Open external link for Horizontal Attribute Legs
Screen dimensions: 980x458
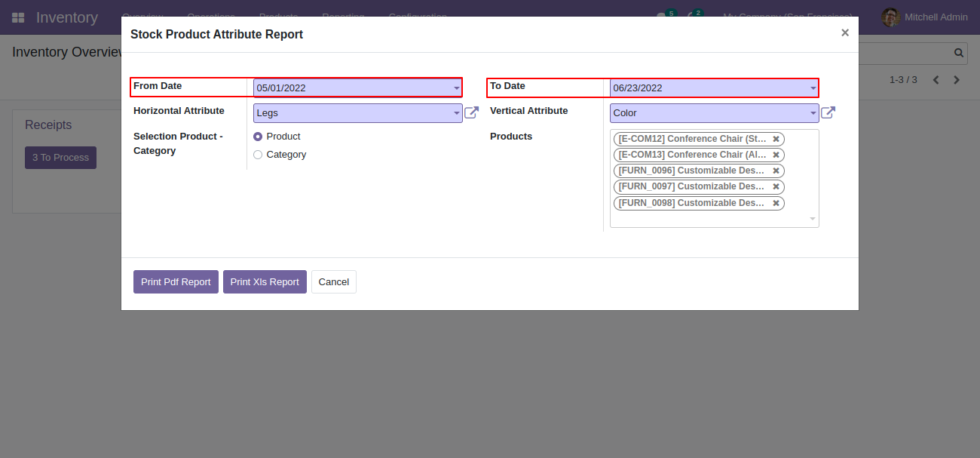point(471,113)
